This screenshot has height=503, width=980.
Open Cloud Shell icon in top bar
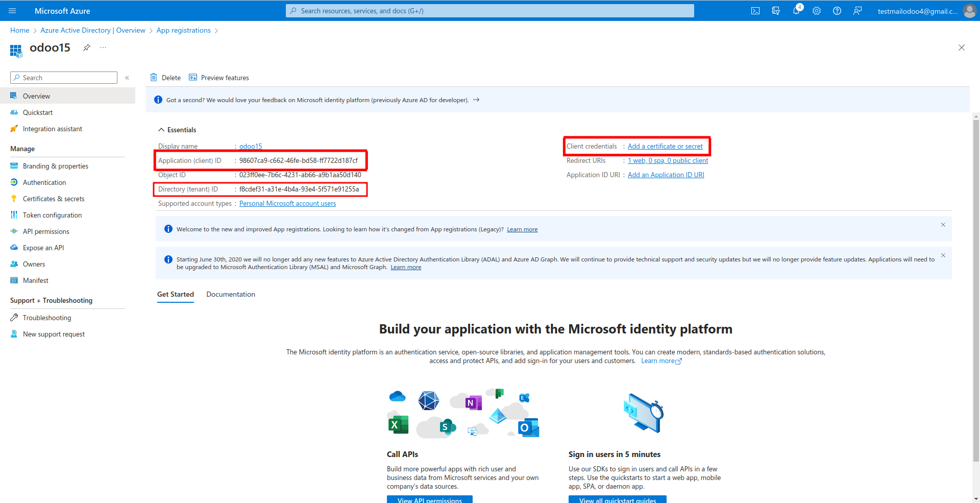click(755, 11)
